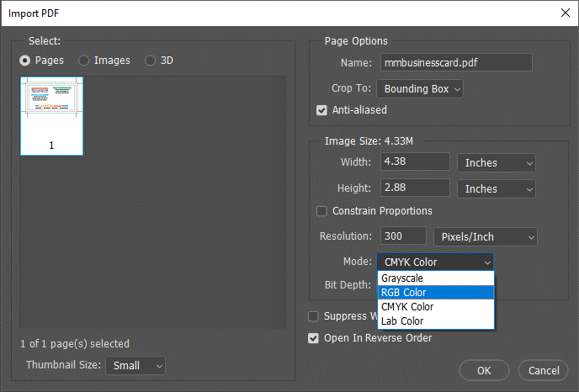Select the 3D radio button
The height and width of the screenshot is (392, 579).
(x=151, y=61)
